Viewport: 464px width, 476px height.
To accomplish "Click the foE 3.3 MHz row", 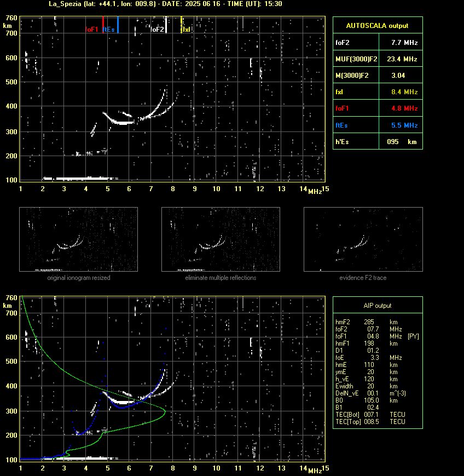I will pyautogui.click(x=368, y=358).
